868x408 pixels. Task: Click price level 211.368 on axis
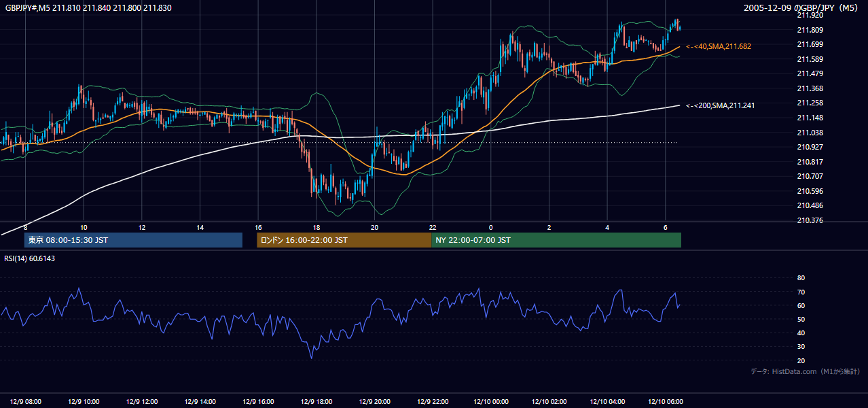810,88
